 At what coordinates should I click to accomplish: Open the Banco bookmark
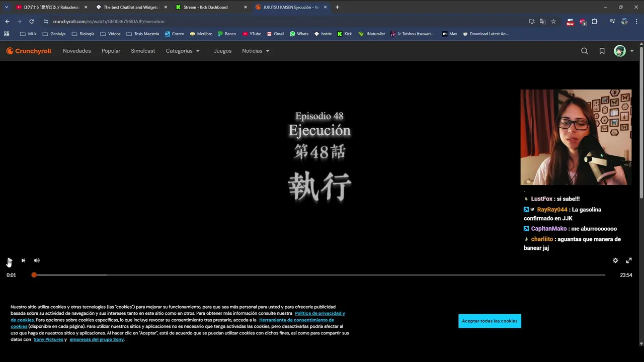[227, 34]
